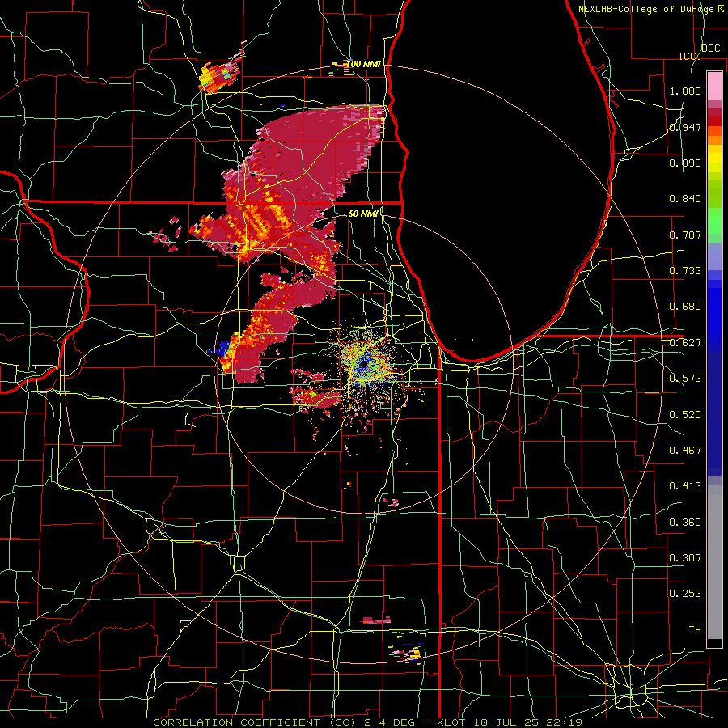The height and width of the screenshot is (728, 728).
Task: Select the 0.787 scale value
Action: point(685,235)
